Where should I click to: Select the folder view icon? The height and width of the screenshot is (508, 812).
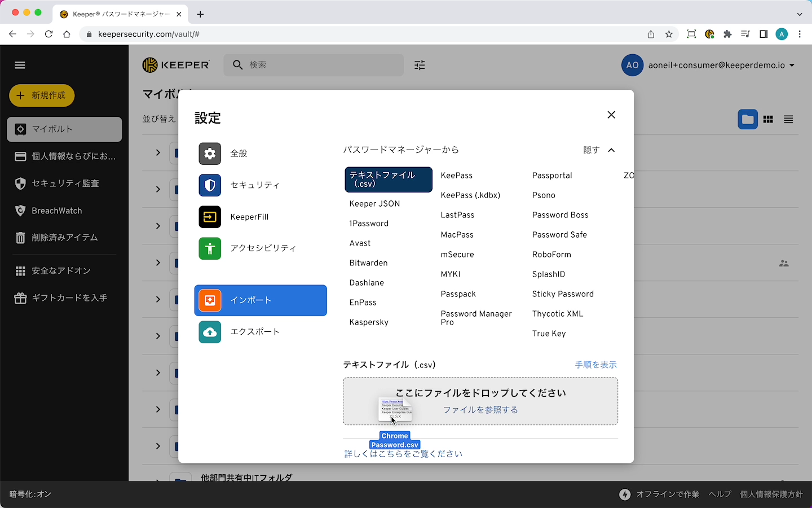(x=748, y=119)
